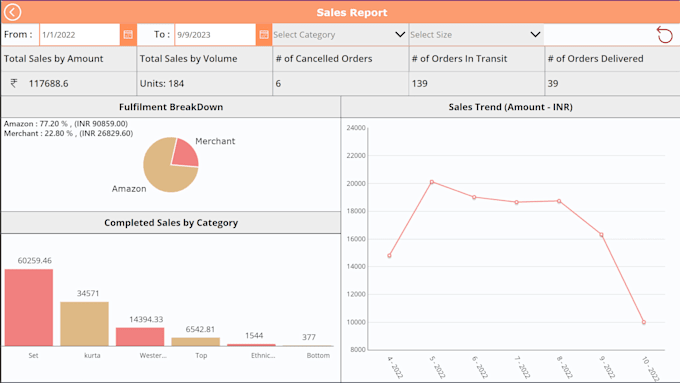This screenshot has height=383, width=680.
Task: Click the 34571 bar value label
Action: point(88,294)
